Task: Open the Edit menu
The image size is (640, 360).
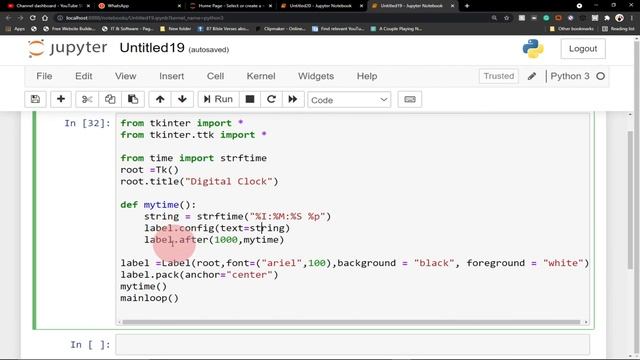Action: [84, 76]
